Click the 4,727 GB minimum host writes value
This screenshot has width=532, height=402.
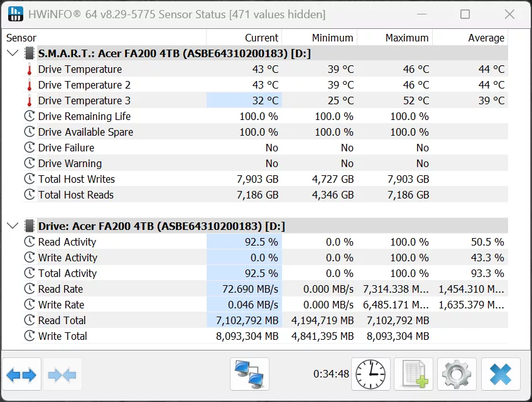333,179
